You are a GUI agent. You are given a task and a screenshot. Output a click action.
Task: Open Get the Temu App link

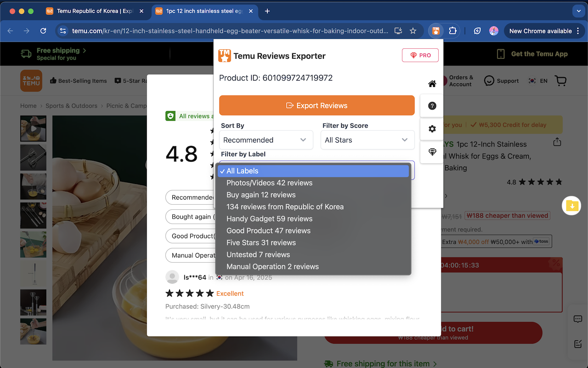pyautogui.click(x=532, y=54)
